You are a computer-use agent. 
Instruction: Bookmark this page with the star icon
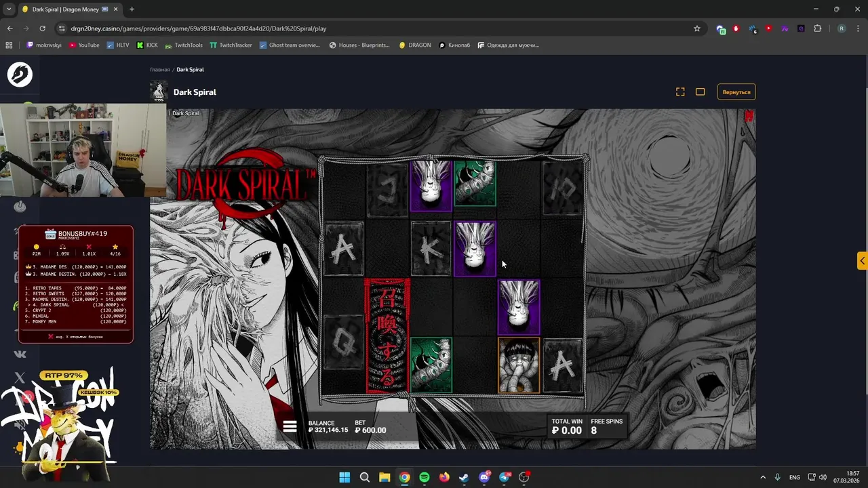[696, 28]
